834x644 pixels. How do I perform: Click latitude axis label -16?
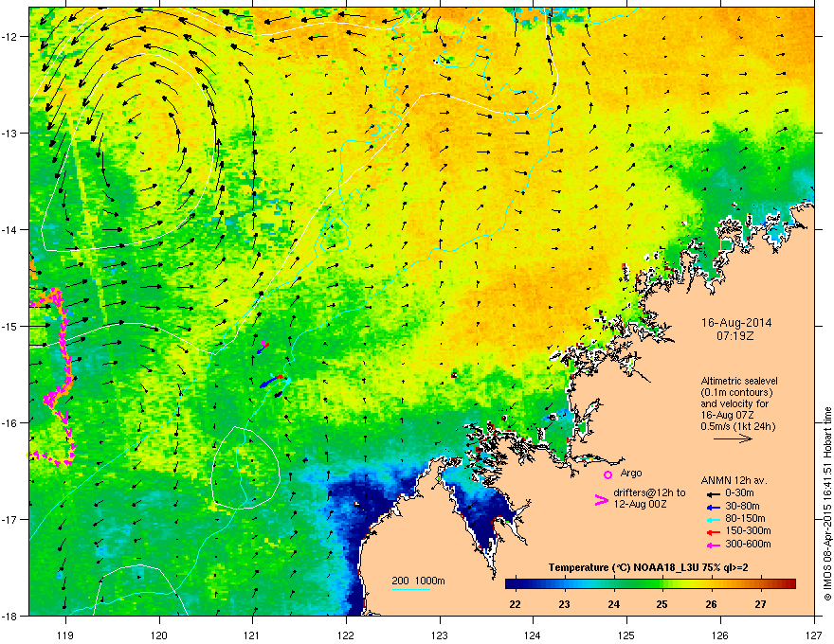click(x=10, y=423)
